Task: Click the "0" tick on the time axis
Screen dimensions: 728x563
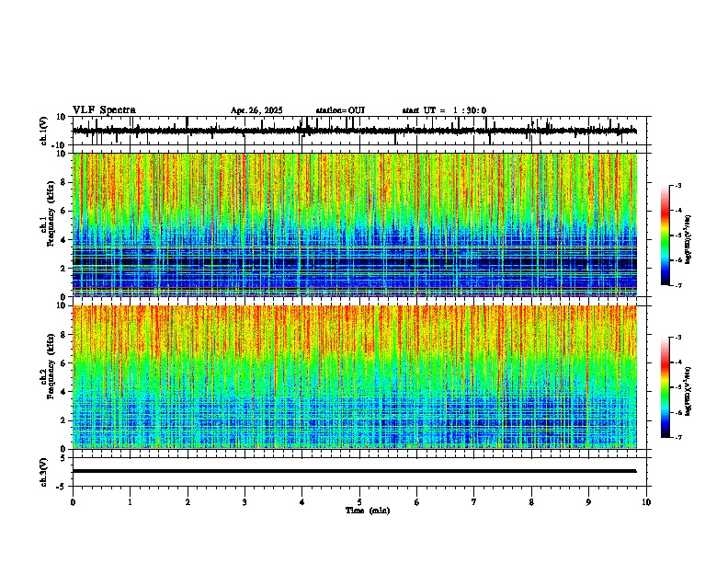Action: [73, 502]
